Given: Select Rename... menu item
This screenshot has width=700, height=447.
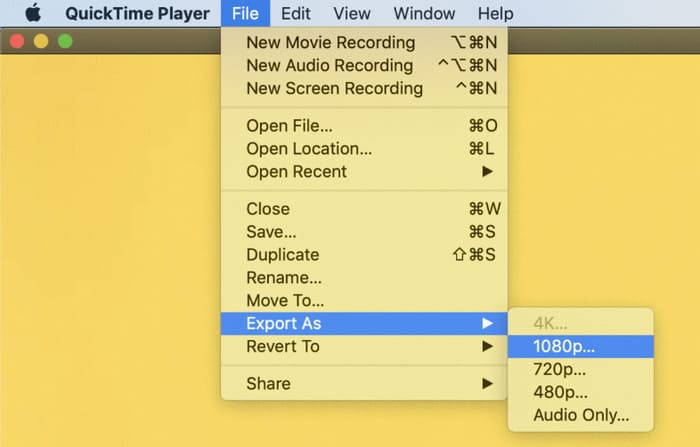Looking at the screenshot, I should pyautogui.click(x=364, y=277).
